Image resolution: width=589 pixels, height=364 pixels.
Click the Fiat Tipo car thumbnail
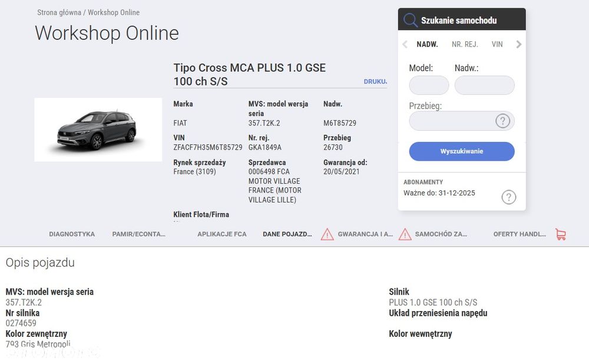(98, 130)
